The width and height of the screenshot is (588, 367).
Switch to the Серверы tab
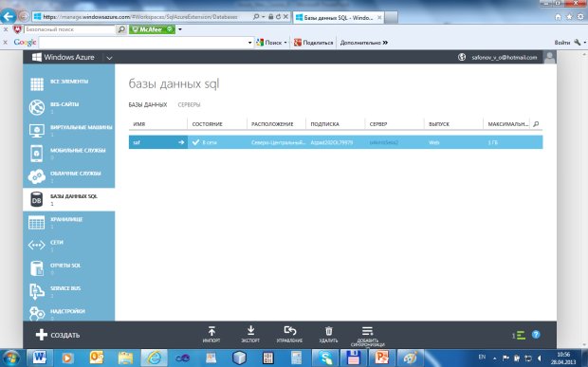click(x=189, y=105)
